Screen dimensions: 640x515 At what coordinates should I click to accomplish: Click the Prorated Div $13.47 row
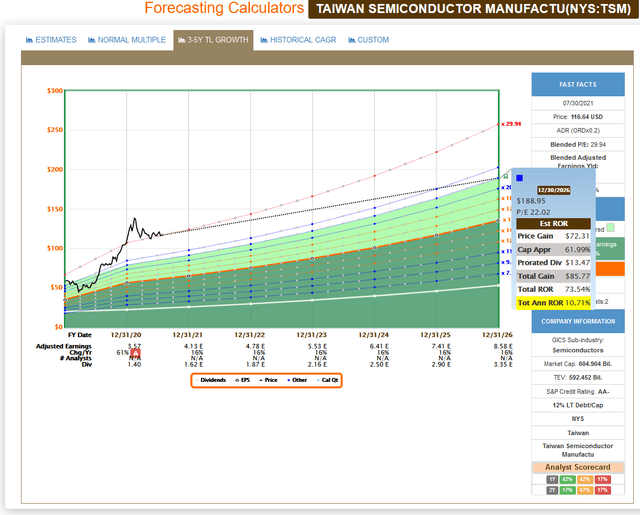[x=553, y=263]
